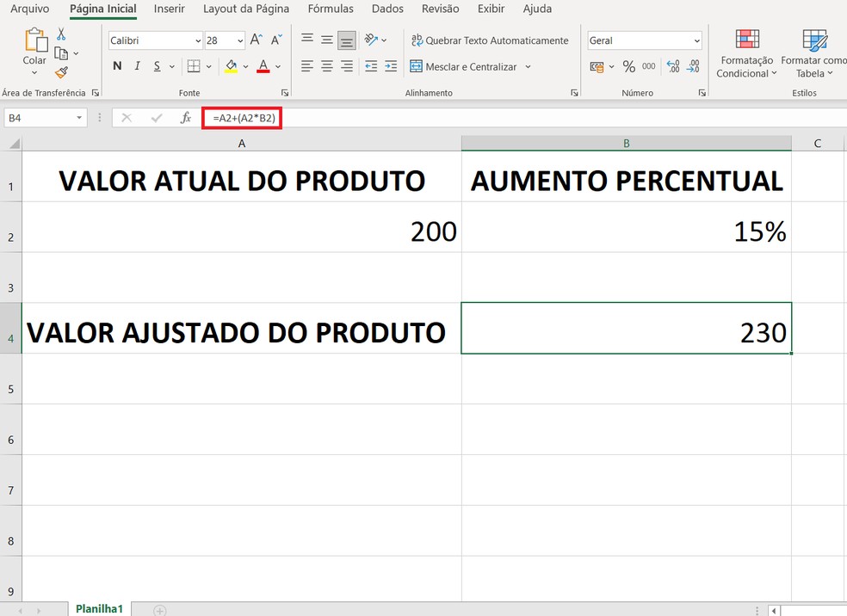The width and height of the screenshot is (847, 616).
Task: Open Fonte dialog launcher
Action: (x=285, y=93)
